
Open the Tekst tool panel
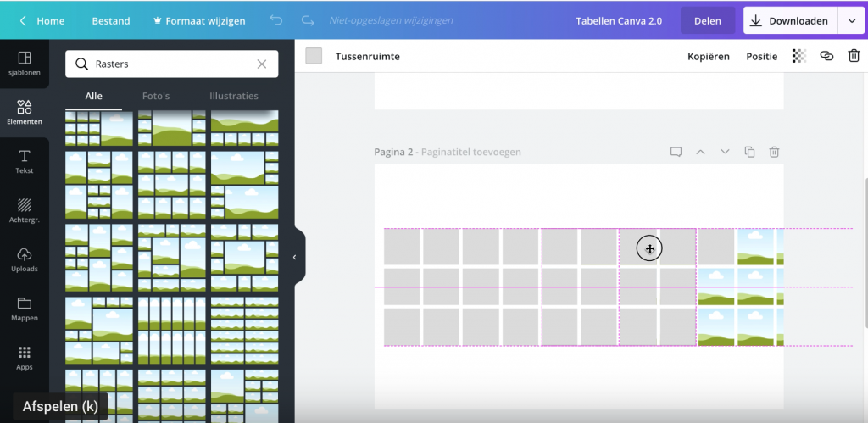[24, 161]
